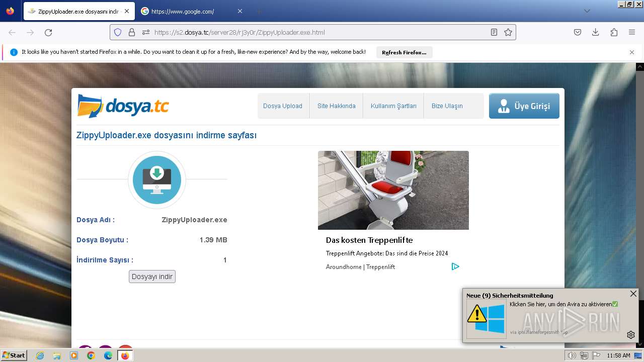Click the Avira activation notification text
The height and width of the screenshot is (362, 644).
[563, 304]
